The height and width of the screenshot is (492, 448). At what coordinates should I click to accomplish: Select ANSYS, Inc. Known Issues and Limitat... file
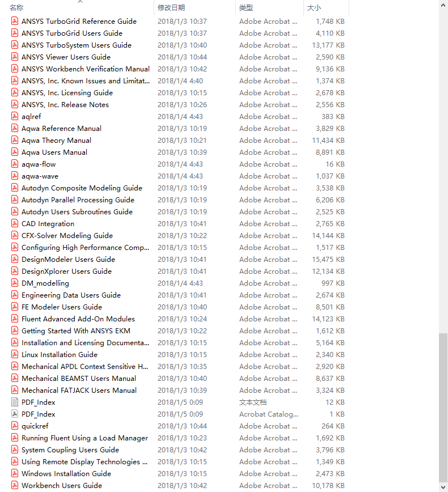86,81
